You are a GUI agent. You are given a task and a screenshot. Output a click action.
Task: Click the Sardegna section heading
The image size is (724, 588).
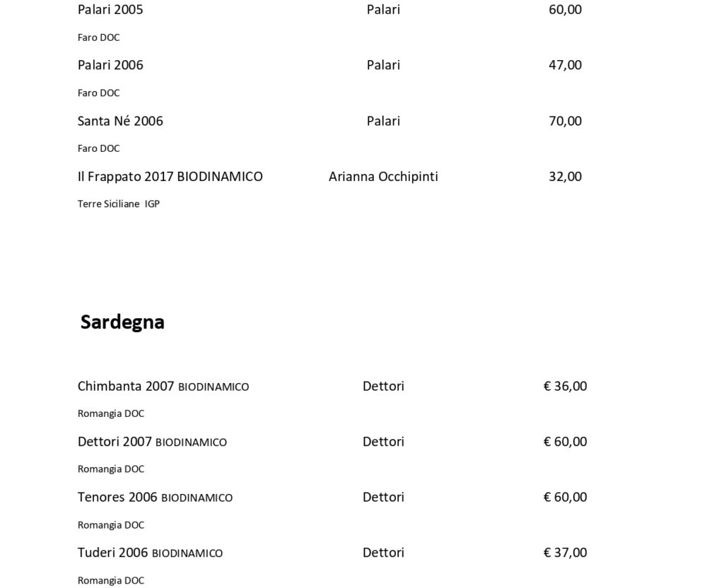[x=122, y=322]
